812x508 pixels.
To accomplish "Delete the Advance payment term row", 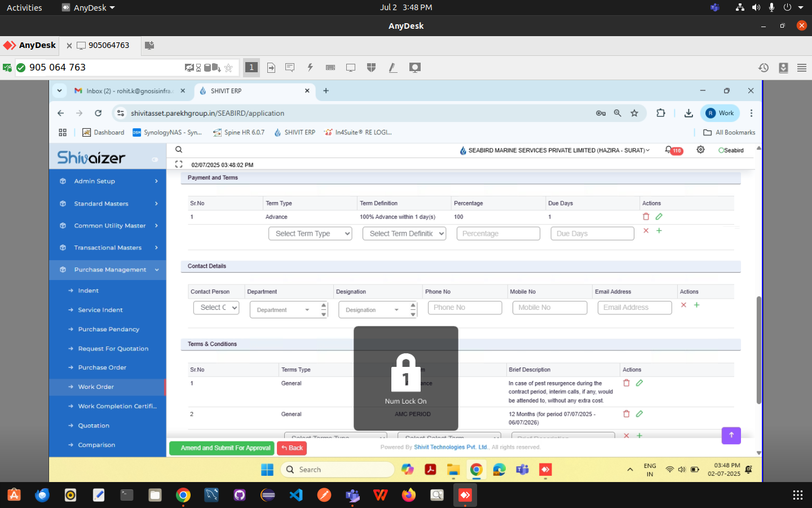I will coord(646,217).
